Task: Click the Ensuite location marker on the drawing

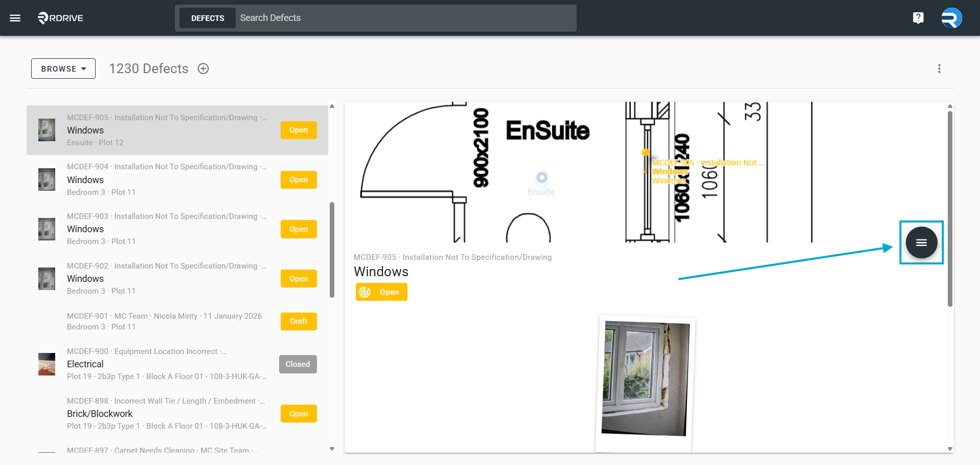Action: point(541,178)
